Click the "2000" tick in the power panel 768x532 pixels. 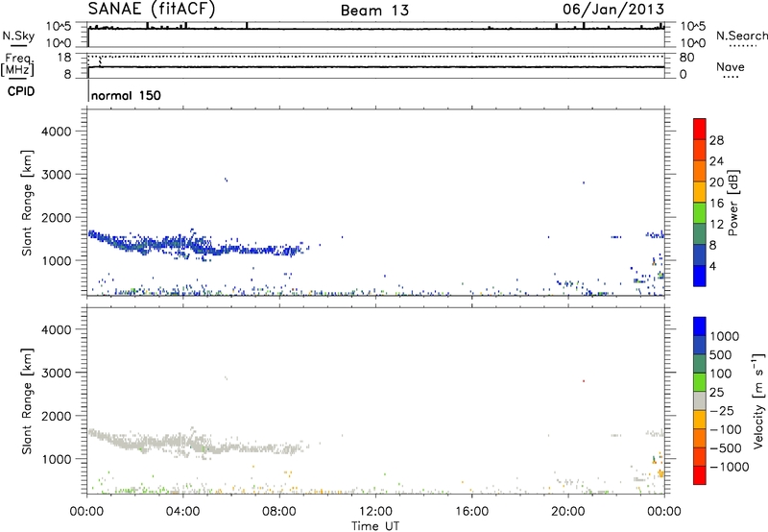(x=56, y=217)
